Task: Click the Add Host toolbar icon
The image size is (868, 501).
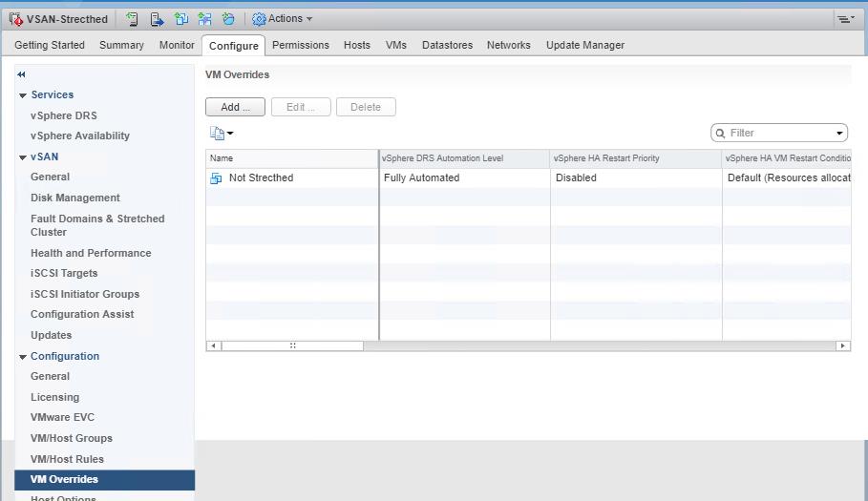Action: [132, 19]
